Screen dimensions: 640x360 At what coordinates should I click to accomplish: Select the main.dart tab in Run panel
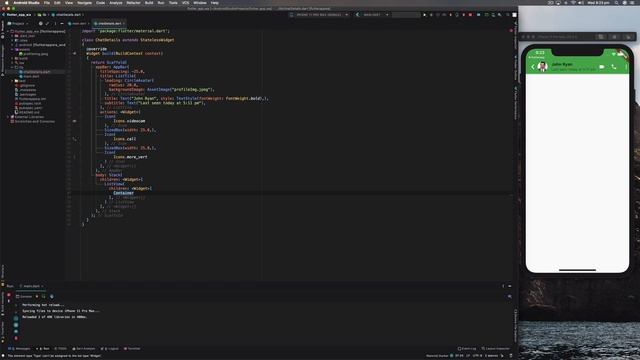tap(31, 286)
